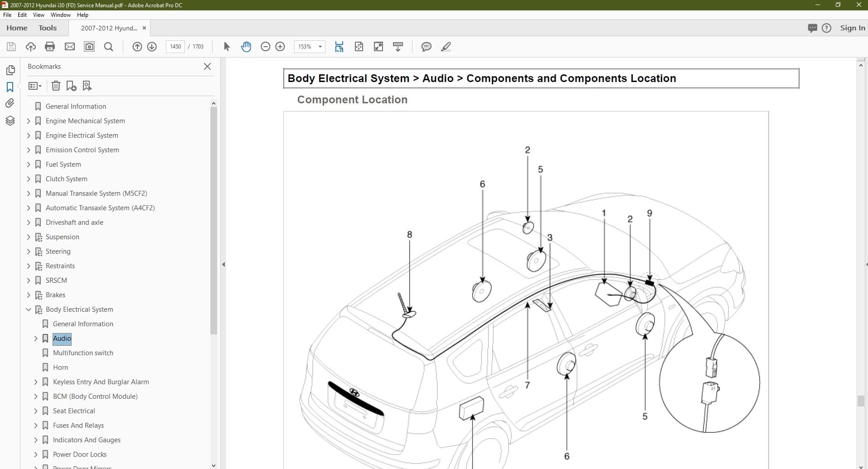Viewport: 868px width, 469px height.
Task: Click the Fit Width scrolling icon
Action: click(339, 47)
